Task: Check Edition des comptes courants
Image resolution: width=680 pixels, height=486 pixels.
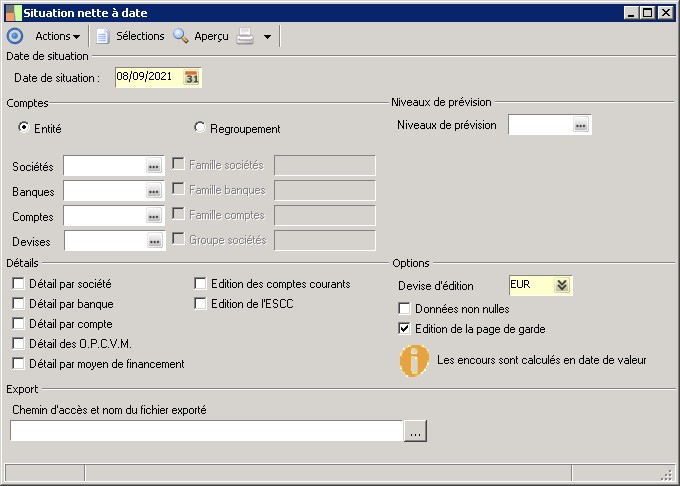Action: point(201,284)
